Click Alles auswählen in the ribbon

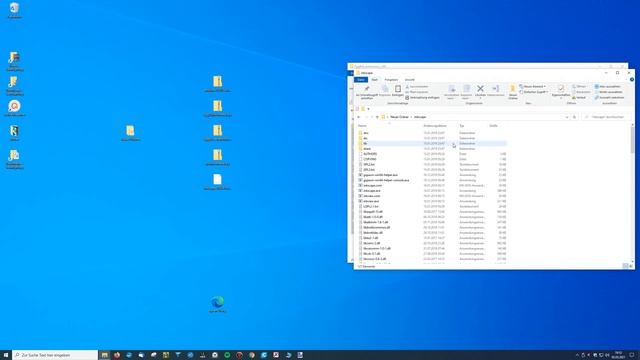pos(607,87)
